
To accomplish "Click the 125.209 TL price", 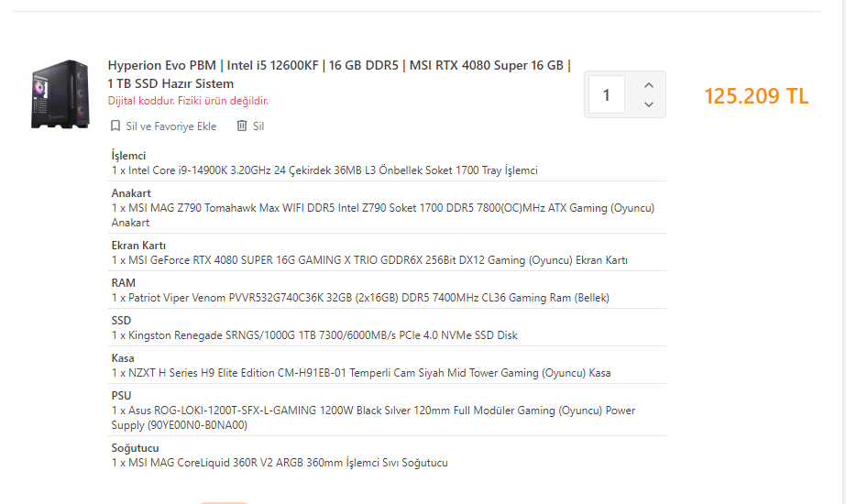I will tap(756, 96).
